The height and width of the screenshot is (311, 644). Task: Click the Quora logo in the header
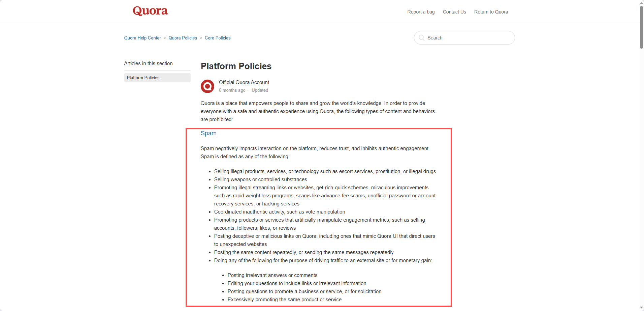(150, 11)
